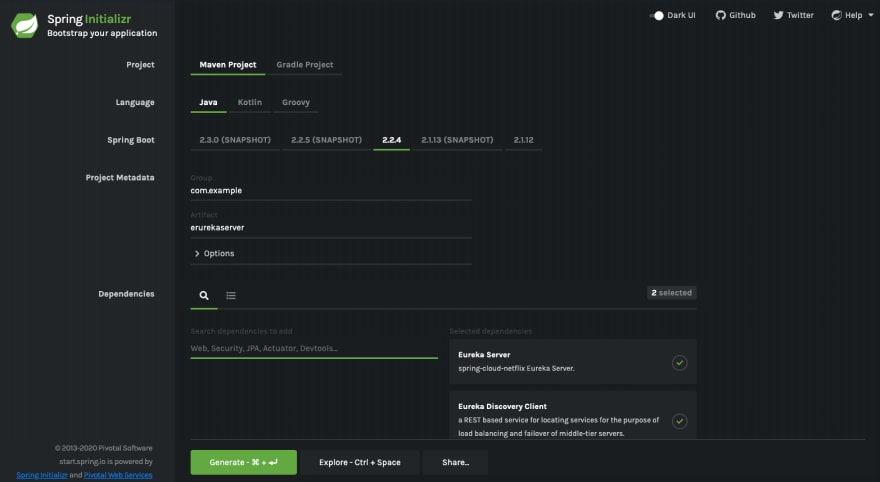Click the Project Metadata label

pyautogui.click(x=120, y=178)
